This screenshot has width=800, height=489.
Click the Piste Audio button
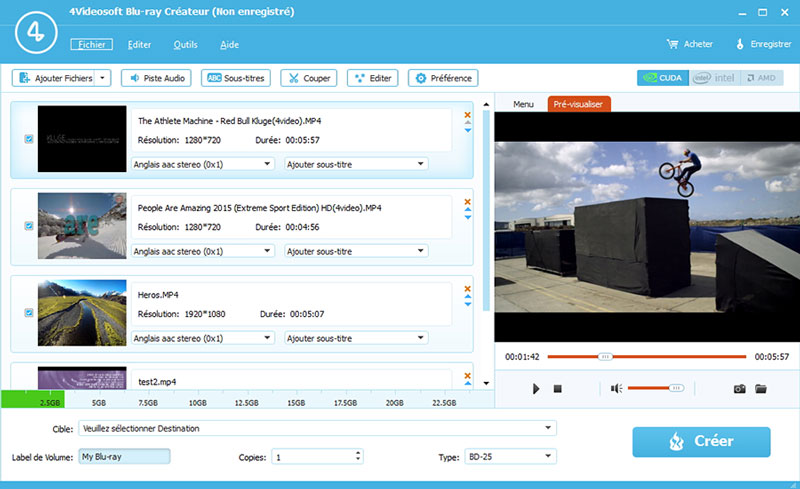(x=156, y=78)
